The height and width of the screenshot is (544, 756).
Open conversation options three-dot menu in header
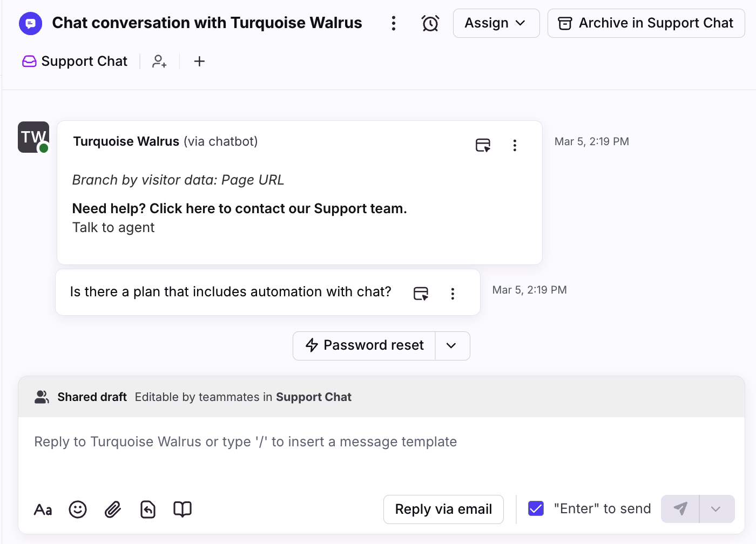coord(394,23)
